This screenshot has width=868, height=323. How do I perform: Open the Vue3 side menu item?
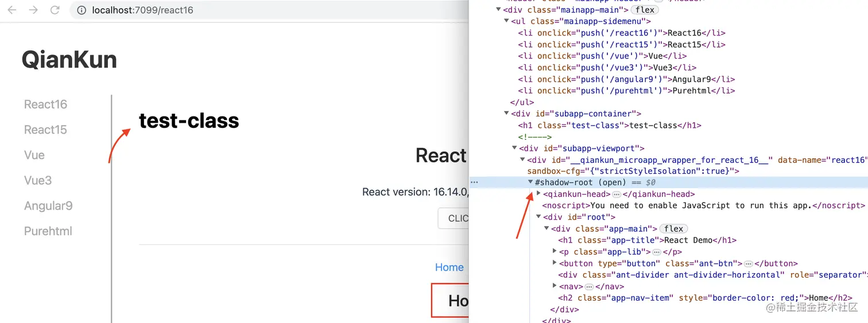pos(38,180)
